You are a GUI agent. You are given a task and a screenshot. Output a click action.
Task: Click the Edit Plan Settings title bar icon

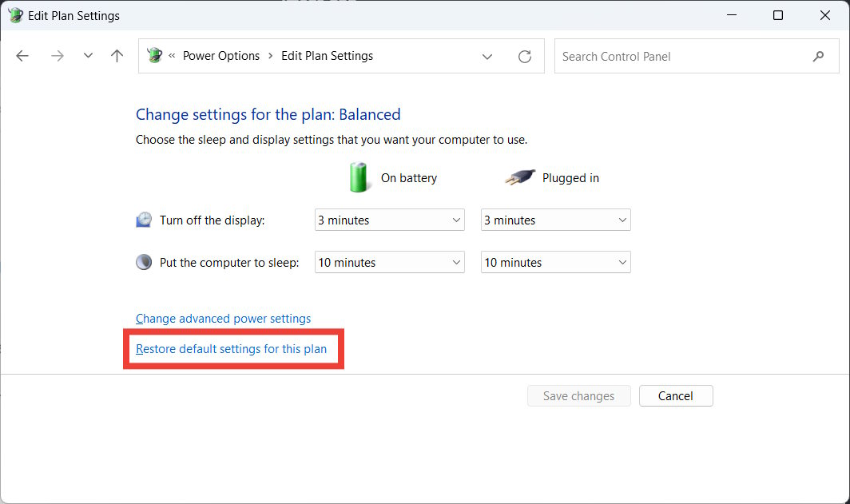point(14,14)
